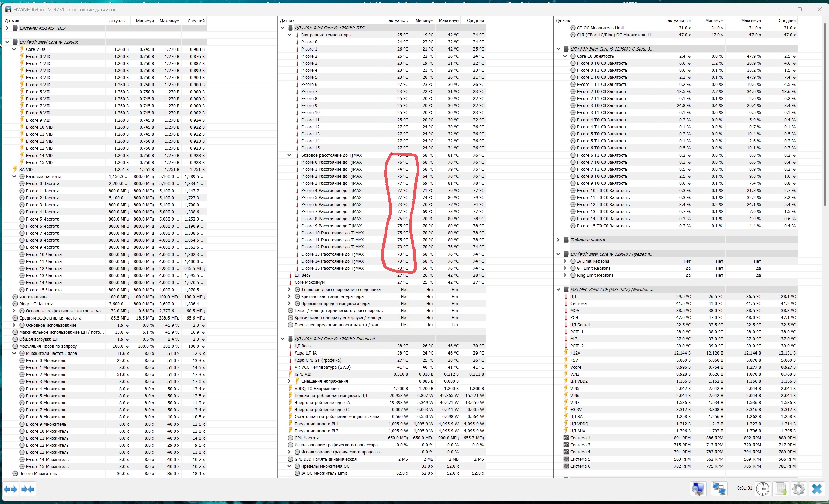Screen dimensions: 829x504
Task: Select the P-core 0 VID sensor row
Action: pos(38,57)
